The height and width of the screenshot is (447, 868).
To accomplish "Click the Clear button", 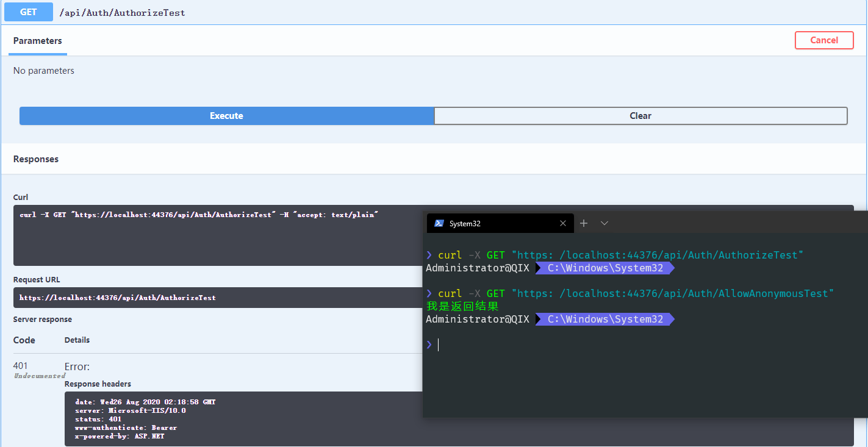I will tap(640, 116).
